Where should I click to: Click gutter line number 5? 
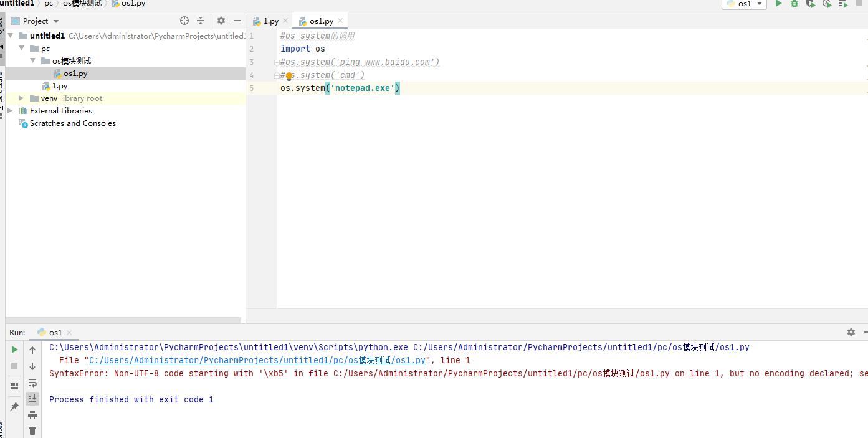(251, 88)
